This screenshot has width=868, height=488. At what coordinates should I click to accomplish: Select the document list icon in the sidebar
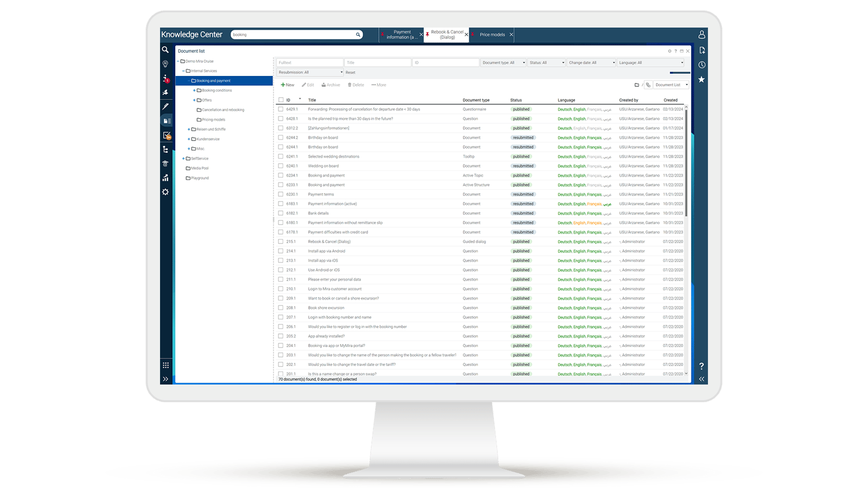point(165,121)
